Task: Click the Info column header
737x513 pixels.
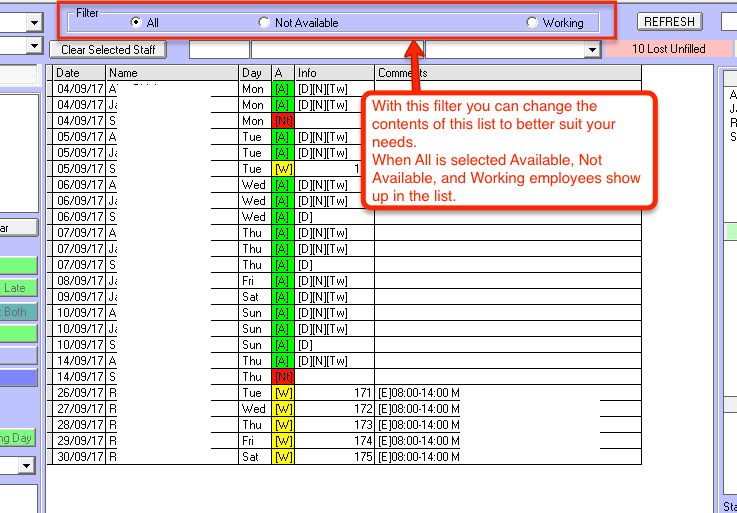Action: pos(334,73)
